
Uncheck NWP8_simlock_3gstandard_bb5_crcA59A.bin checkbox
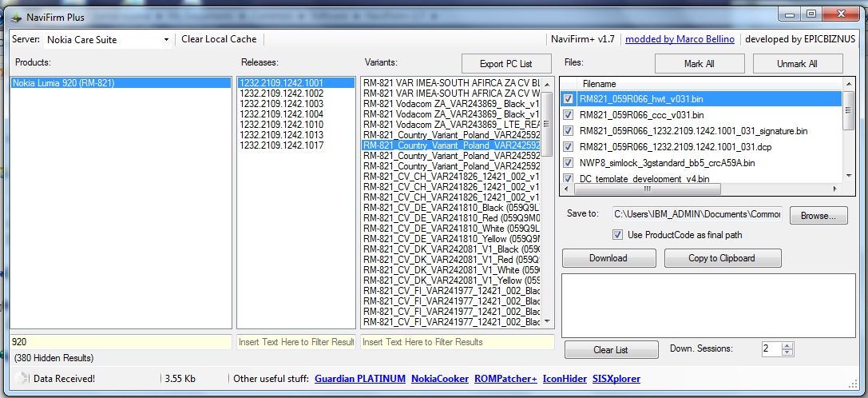(568, 163)
